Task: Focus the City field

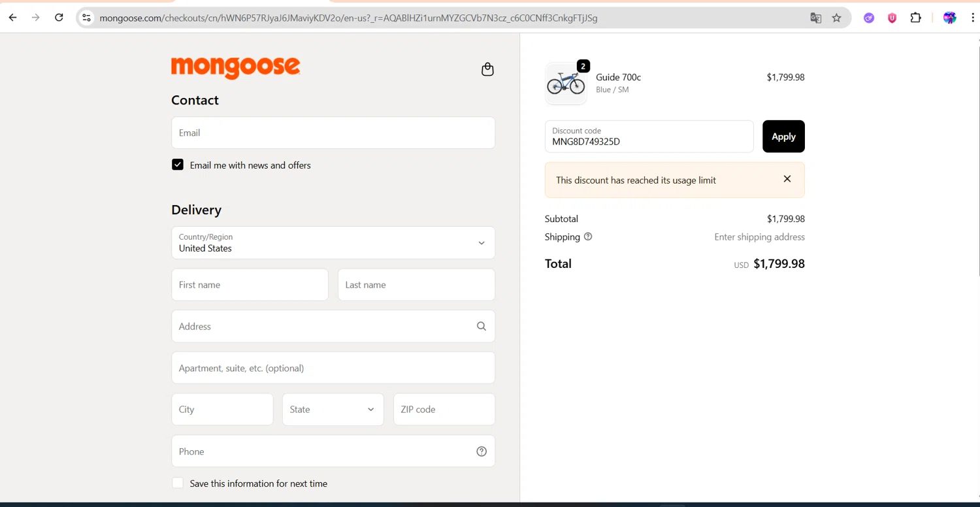Action: coord(222,410)
